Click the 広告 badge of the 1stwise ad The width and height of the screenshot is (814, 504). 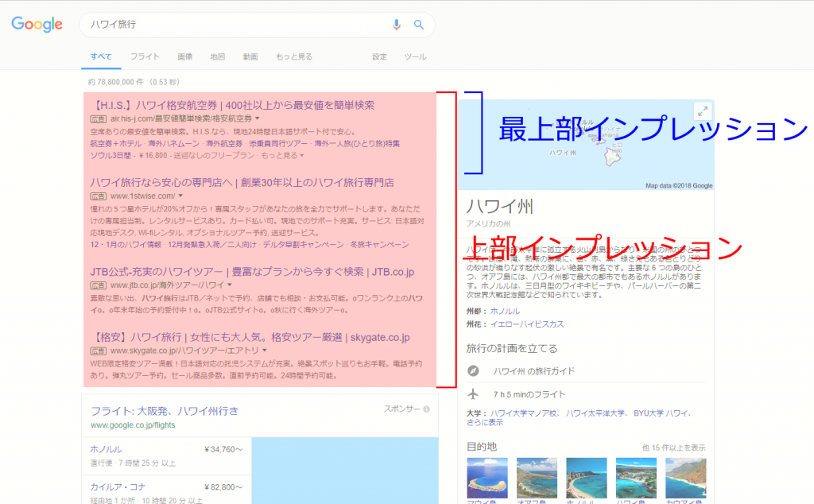click(98, 196)
